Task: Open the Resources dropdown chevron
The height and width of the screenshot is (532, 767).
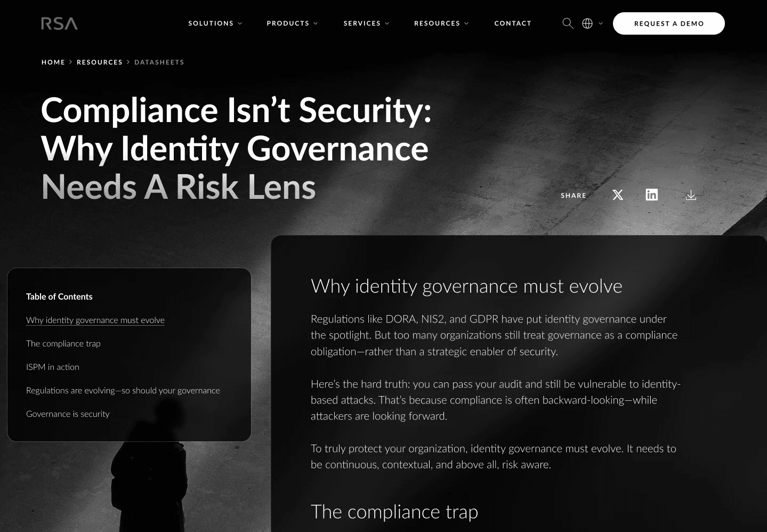Action: click(x=466, y=23)
